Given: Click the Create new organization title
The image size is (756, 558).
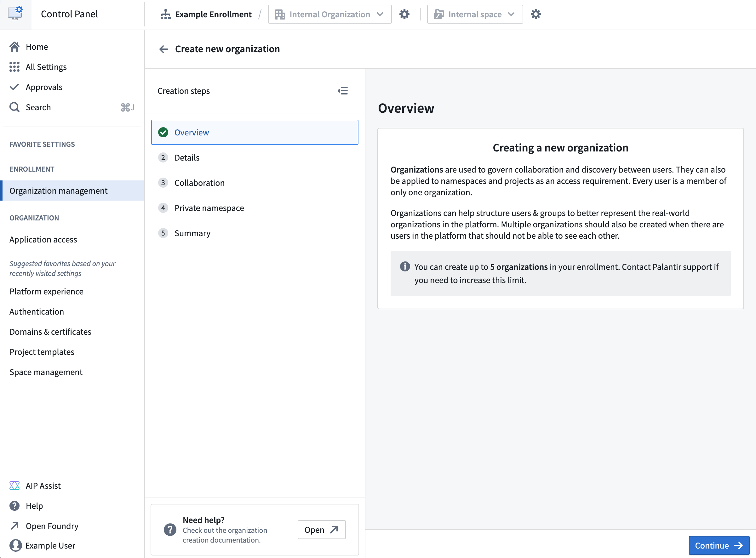Looking at the screenshot, I should pyautogui.click(x=227, y=49).
